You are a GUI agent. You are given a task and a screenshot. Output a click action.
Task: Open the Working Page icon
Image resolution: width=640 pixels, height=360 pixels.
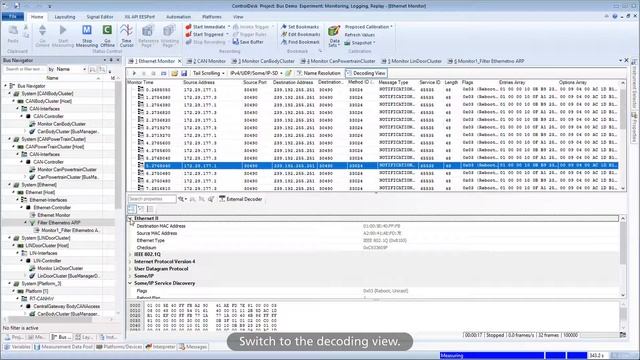pos(169,31)
